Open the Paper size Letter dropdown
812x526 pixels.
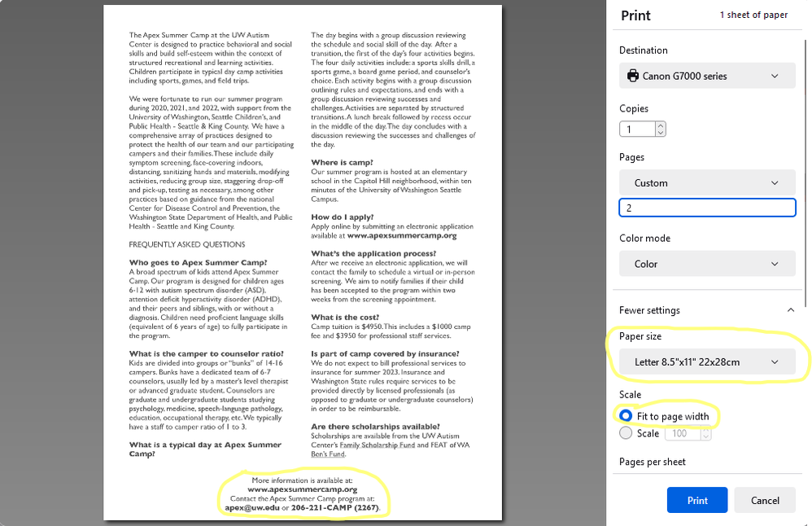pos(706,362)
